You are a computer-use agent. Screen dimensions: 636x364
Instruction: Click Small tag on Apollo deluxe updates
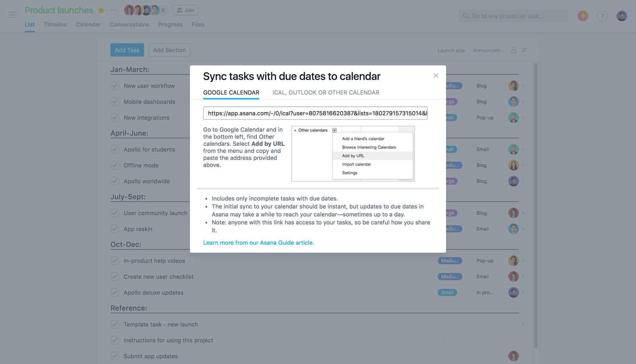point(447,292)
